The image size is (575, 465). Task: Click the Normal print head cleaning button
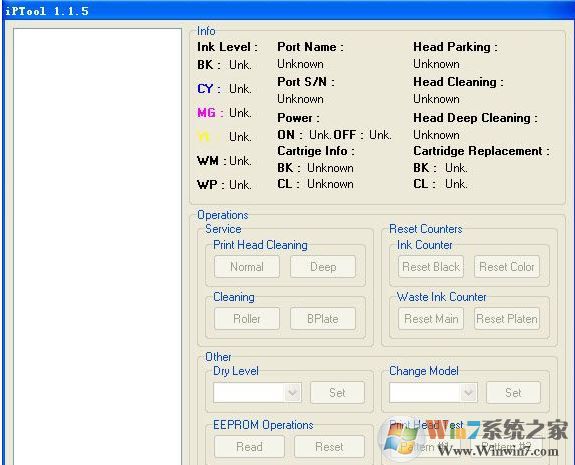pos(247,267)
